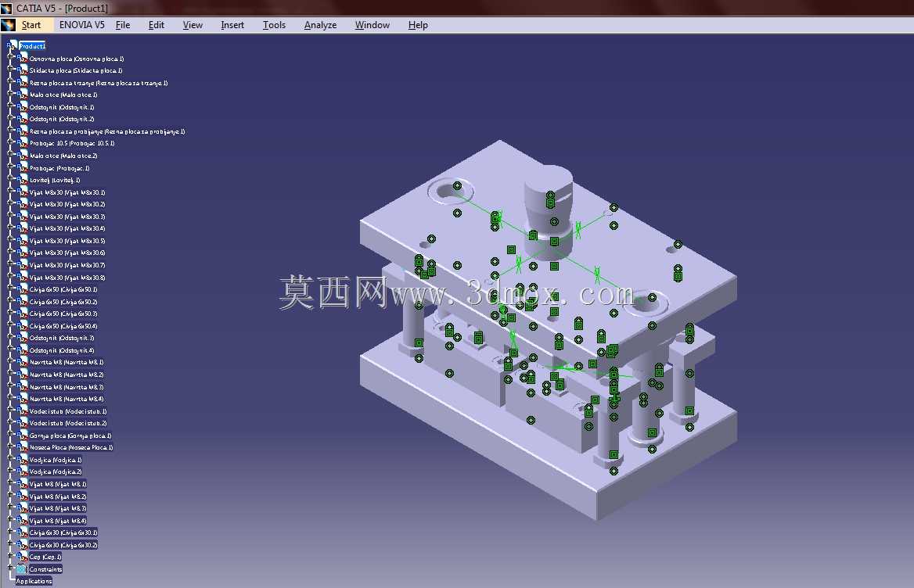Open the ENOVIA V5 menu
914x588 pixels.
tap(81, 25)
